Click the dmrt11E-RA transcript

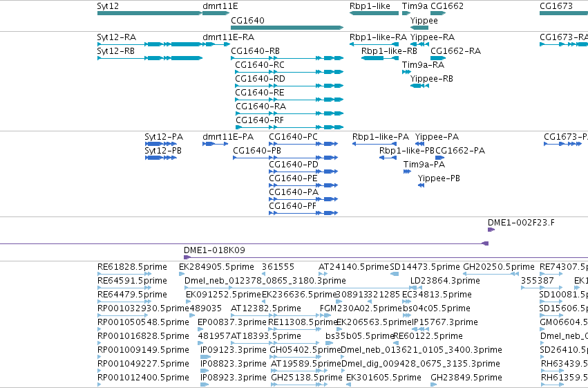[x=216, y=44]
